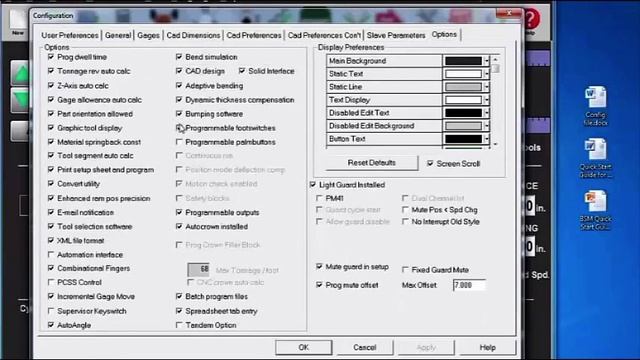Open the Gages tab

click(148, 36)
